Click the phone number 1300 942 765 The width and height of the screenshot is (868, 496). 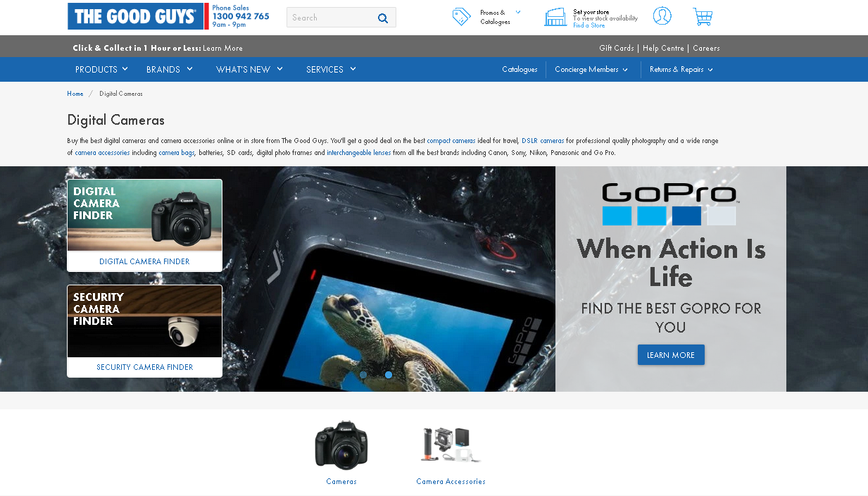coord(241,16)
